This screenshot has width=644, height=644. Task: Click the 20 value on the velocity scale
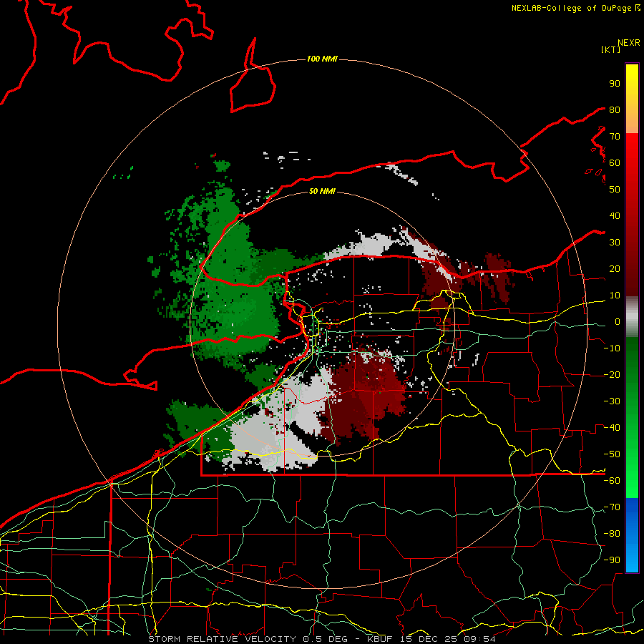(x=615, y=268)
